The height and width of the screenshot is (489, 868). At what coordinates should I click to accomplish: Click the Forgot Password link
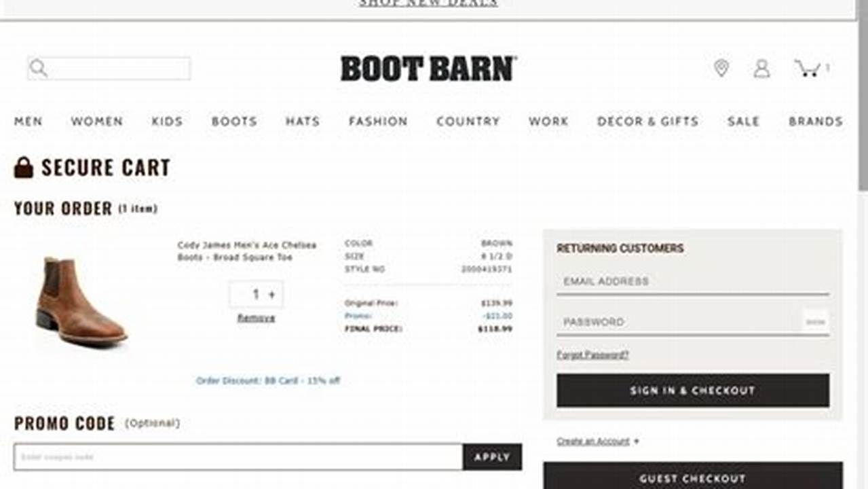(592, 354)
